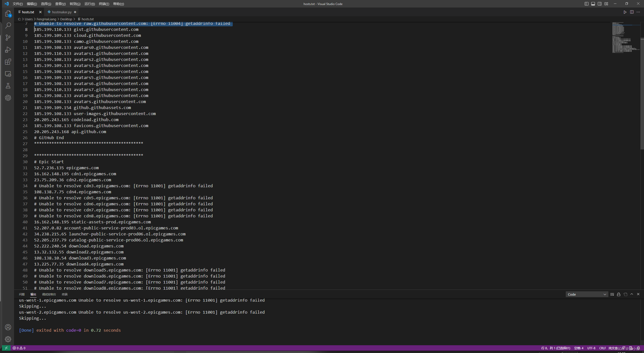Toggle the primary side bar visibility
This screenshot has width=644, height=353.
click(586, 4)
